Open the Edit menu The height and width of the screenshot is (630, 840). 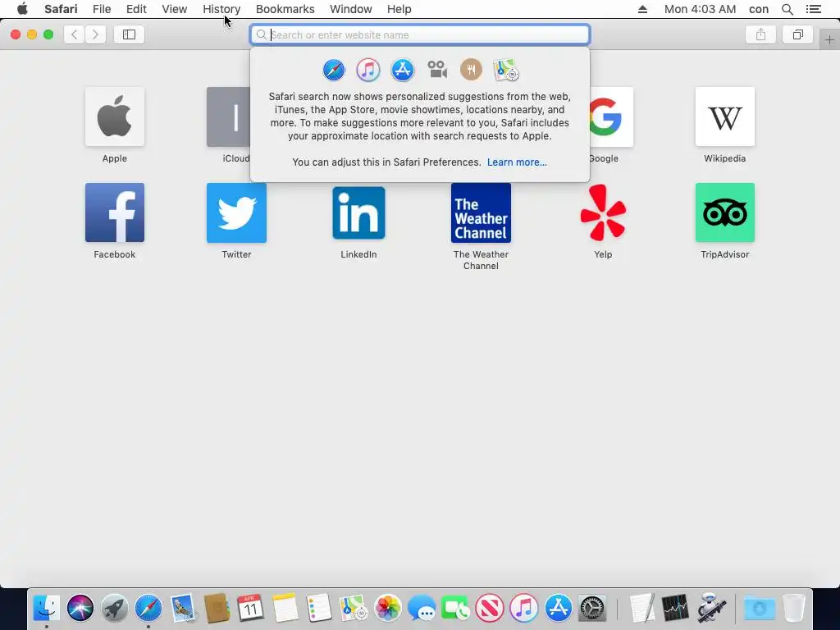(136, 9)
